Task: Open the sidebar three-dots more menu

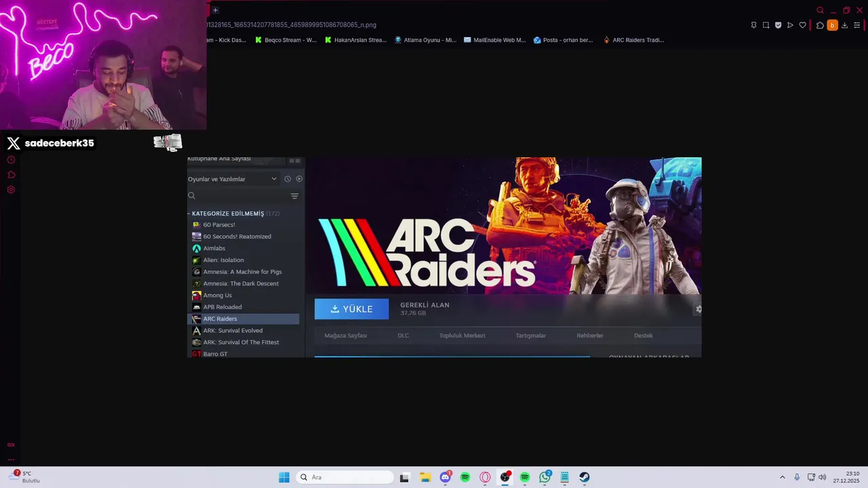Action: (11, 459)
